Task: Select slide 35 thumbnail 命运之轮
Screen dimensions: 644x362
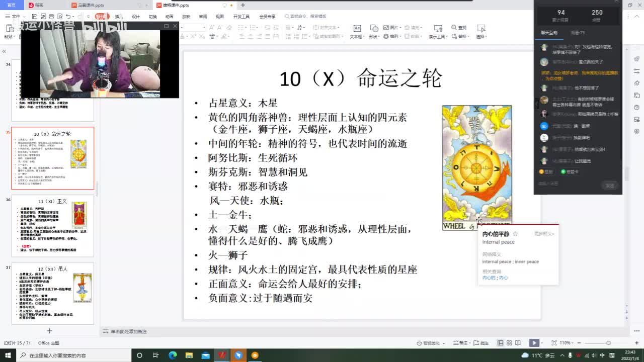Action: (53, 158)
